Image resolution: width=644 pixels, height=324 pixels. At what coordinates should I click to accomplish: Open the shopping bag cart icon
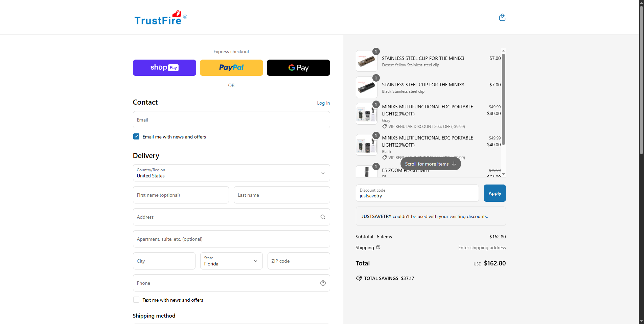502,17
